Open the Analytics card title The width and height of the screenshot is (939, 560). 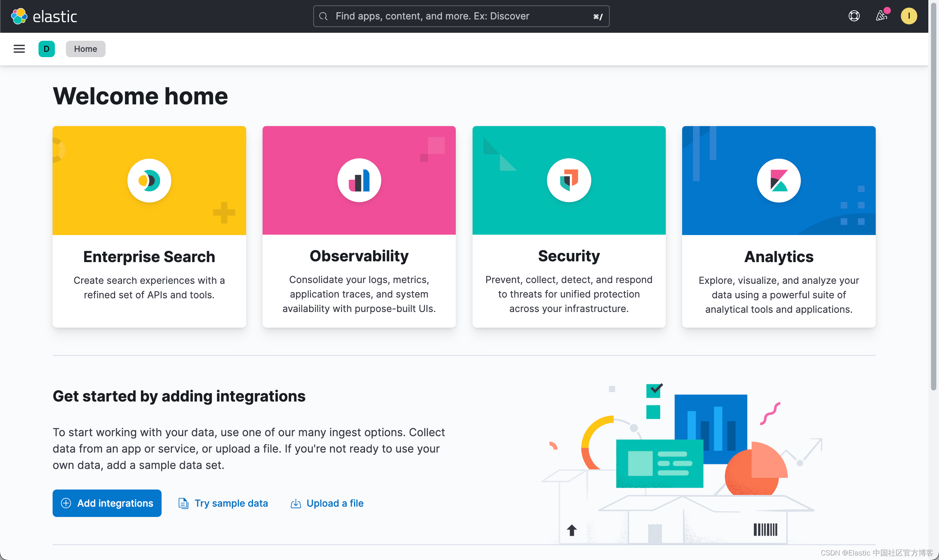tap(779, 256)
